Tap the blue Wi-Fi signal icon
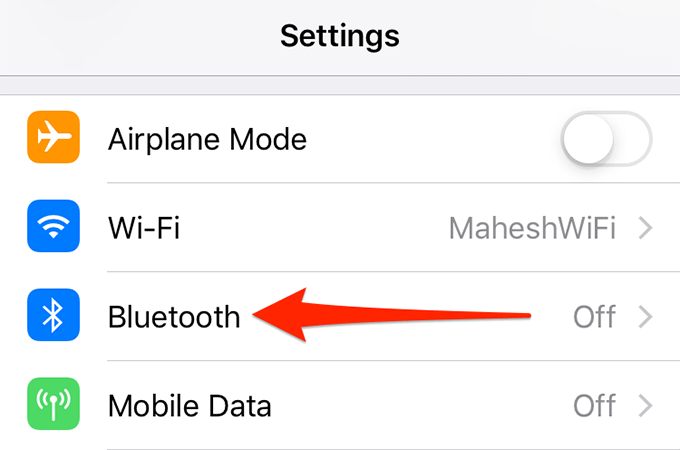The height and width of the screenshot is (450, 680). click(53, 226)
